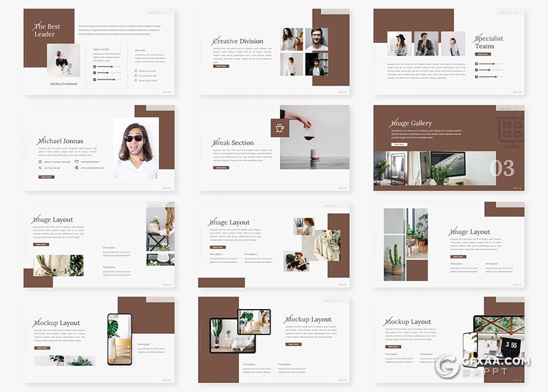This screenshot has height=392, width=548.
Task: Select the Michael Jonnas portrait photo
Action: coord(136,148)
